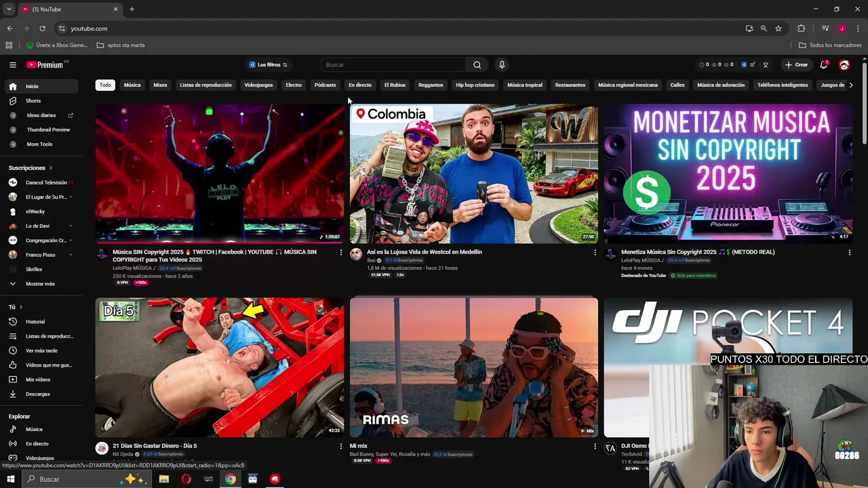Open the Windows Start menu
Viewport: 868px width, 488px height.
pos(10,479)
